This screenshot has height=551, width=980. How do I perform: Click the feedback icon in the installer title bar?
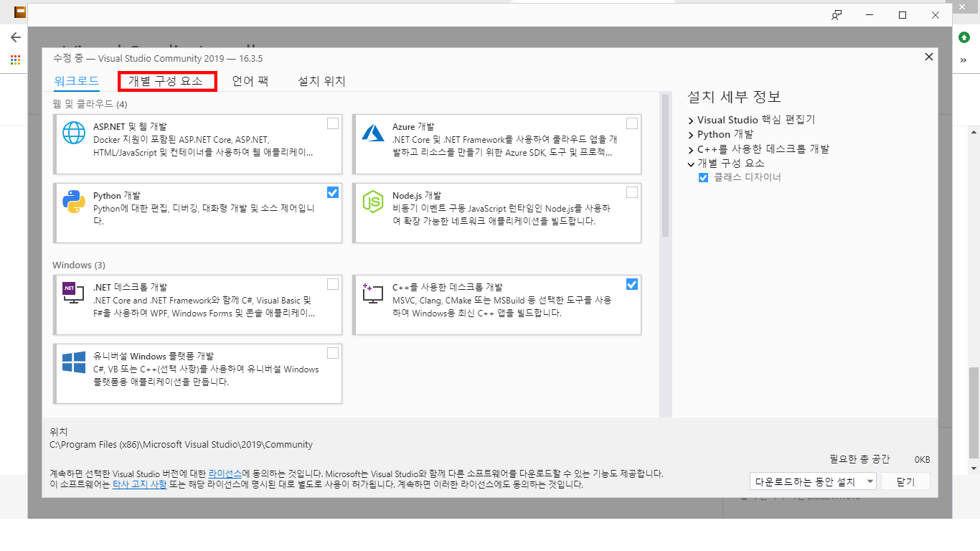(837, 15)
